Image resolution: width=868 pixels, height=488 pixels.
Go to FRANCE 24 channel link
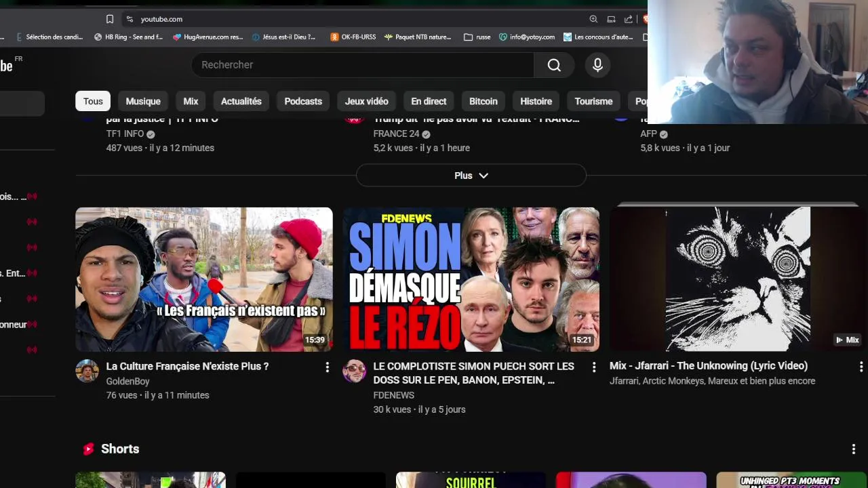tap(396, 134)
